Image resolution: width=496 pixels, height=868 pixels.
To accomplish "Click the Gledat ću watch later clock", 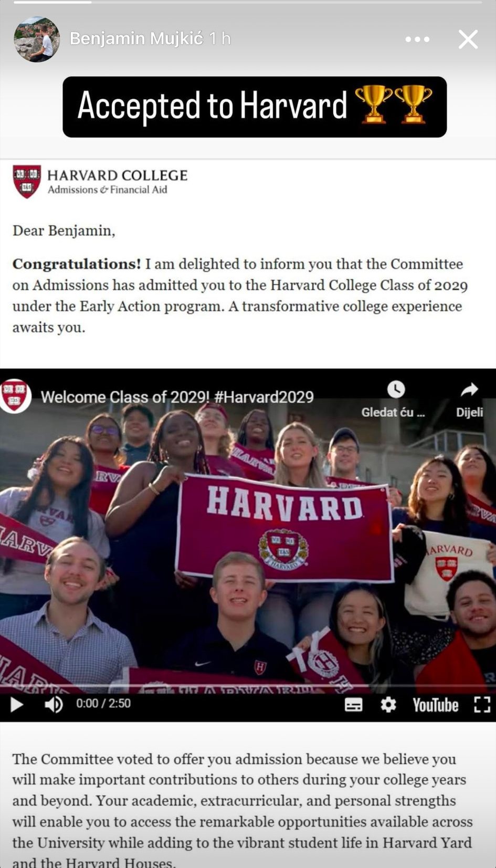I will click(x=396, y=390).
